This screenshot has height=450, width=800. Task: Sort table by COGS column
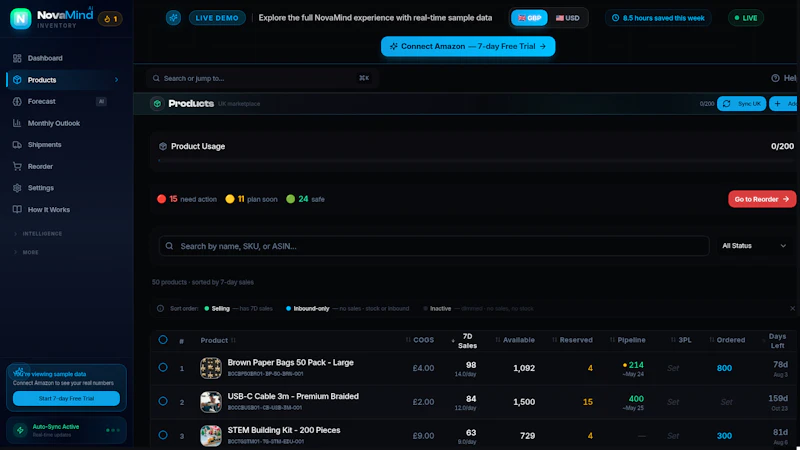pyautogui.click(x=419, y=340)
